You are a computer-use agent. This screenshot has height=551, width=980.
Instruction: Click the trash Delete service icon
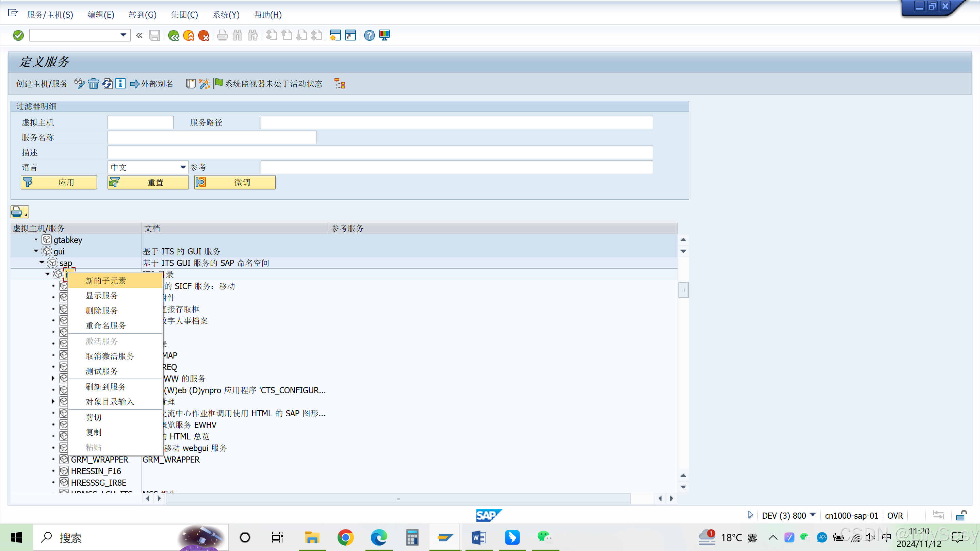pos(94,84)
